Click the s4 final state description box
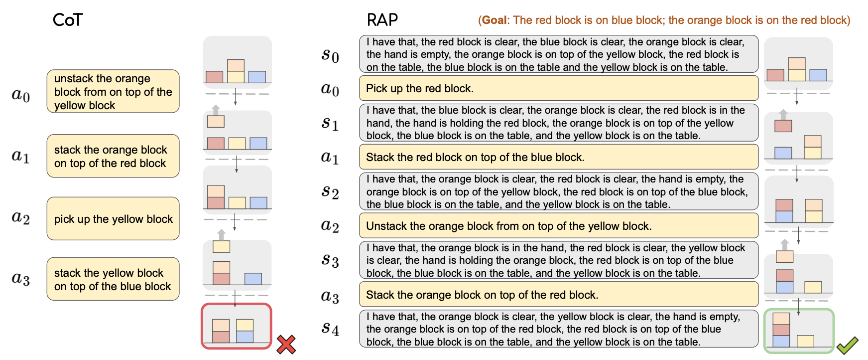The height and width of the screenshot is (360, 868). (x=559, y=329)
